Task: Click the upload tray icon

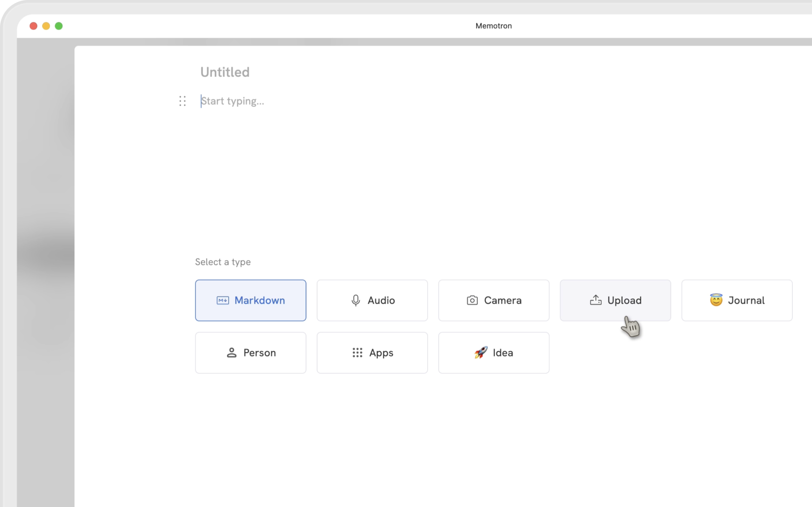Action: pyautogui.click(x=596, y=300)
